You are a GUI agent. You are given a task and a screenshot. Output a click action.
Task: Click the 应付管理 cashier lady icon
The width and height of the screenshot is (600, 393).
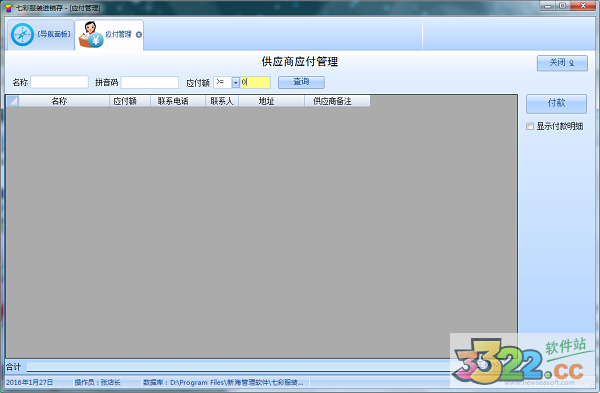(91, 35)
